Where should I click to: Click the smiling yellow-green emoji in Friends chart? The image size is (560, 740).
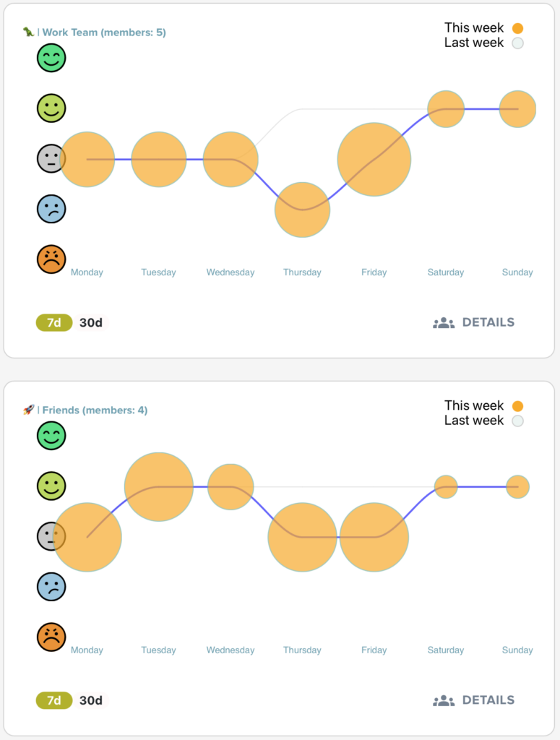[x=51, y=486]
